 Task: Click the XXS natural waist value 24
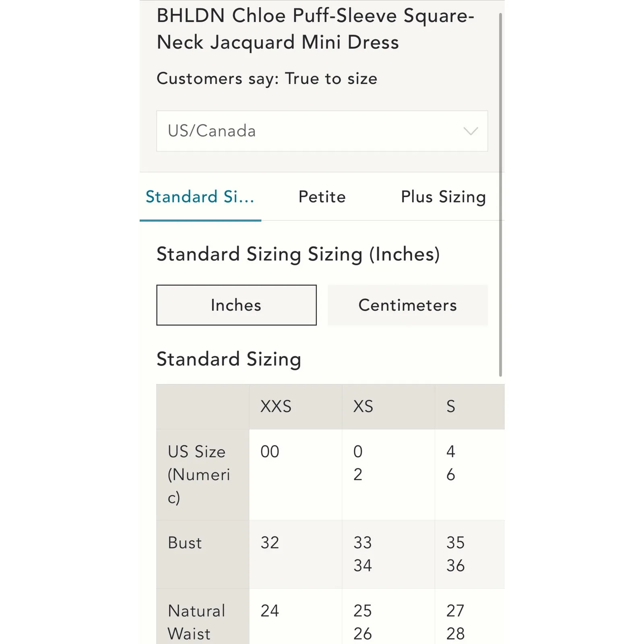point(270,611)
